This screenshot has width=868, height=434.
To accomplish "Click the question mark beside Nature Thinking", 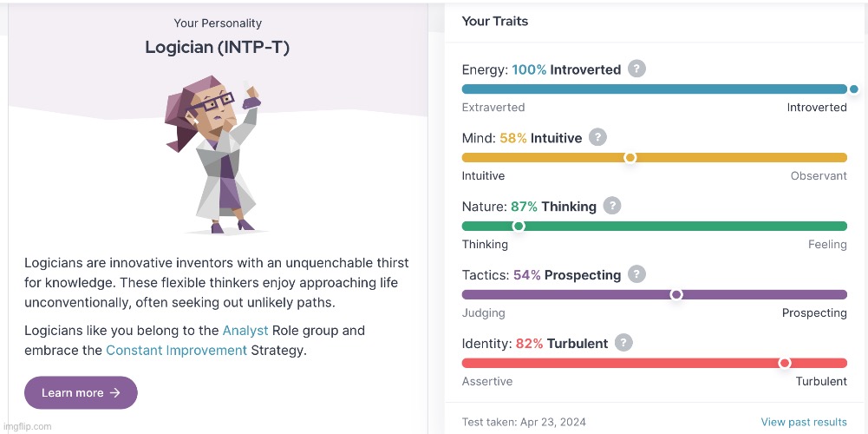I will 612,206.
